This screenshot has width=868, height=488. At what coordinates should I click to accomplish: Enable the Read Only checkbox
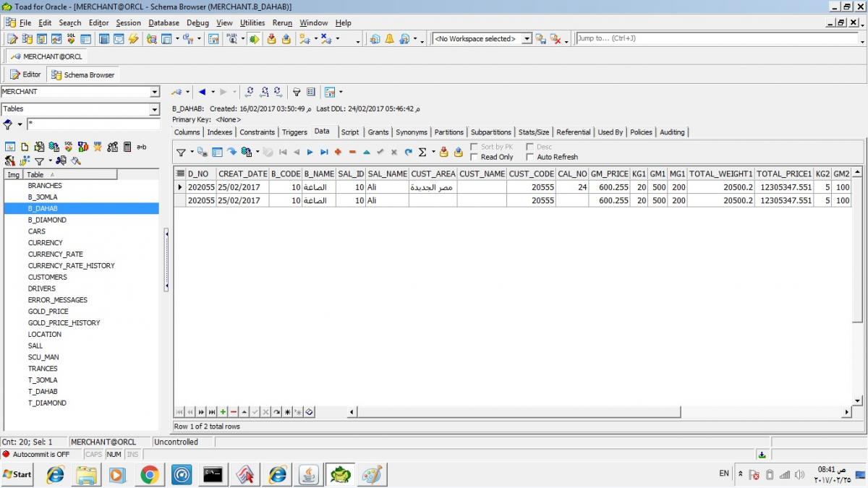pyautogui.click(x=475, y=157)
